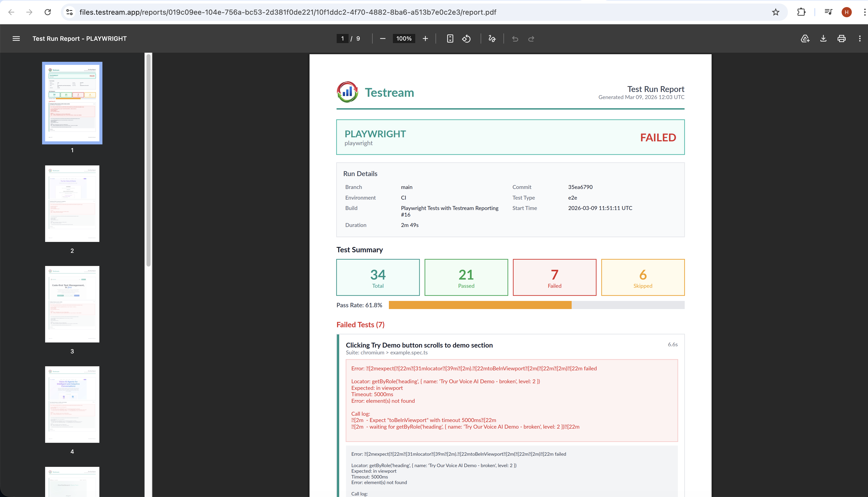This screenshot has height=497, width=868.
Task: Click the fit to page icon
Action: click(x=450, y=39)
